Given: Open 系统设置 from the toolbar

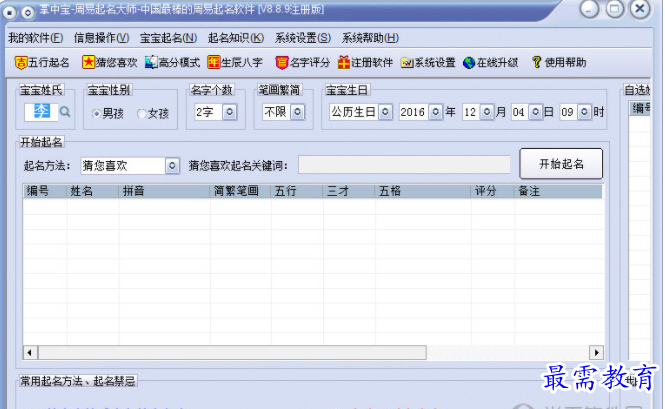Looking at the screenshot, I should (x=428, y=63).
